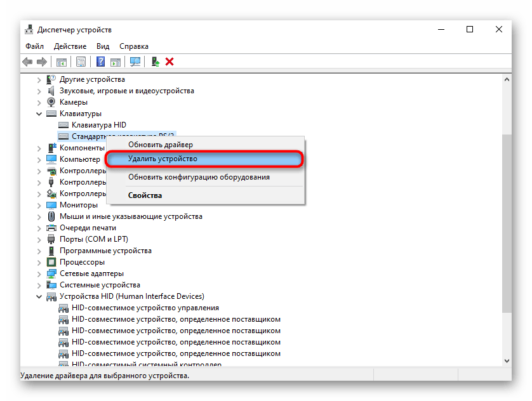532x401 pixels.
Task: Open the Действие menu
Action: click(x=70, y=46)
